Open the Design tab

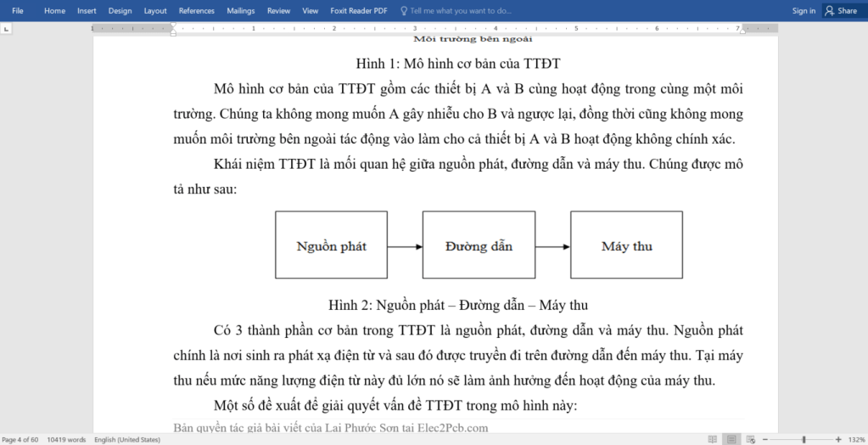[120, 11]
